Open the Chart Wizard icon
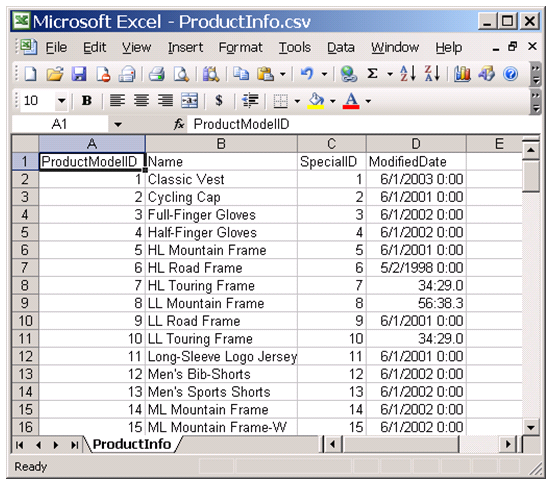This screenshot has height=484, width=551. 462,74
